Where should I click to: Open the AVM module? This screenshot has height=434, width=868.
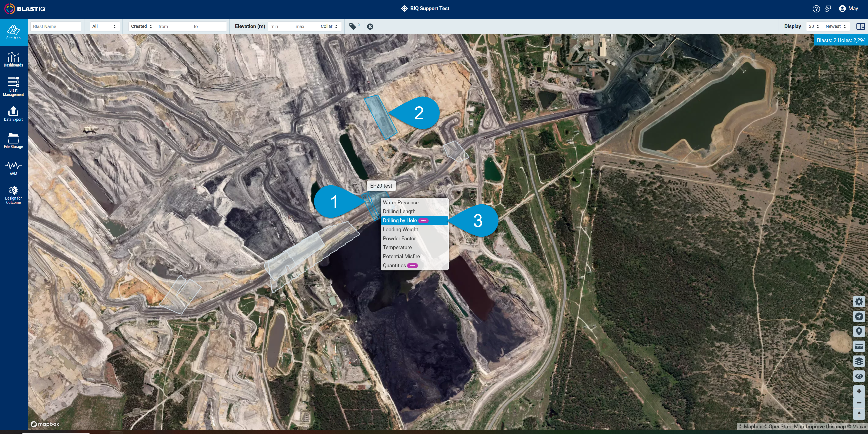[x=14, y=168]
